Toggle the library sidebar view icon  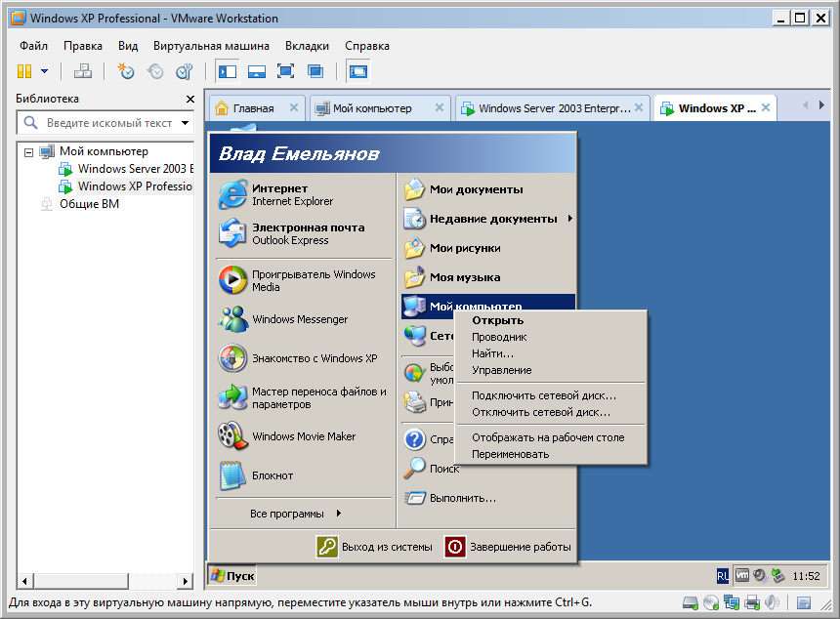coord(228,71)
